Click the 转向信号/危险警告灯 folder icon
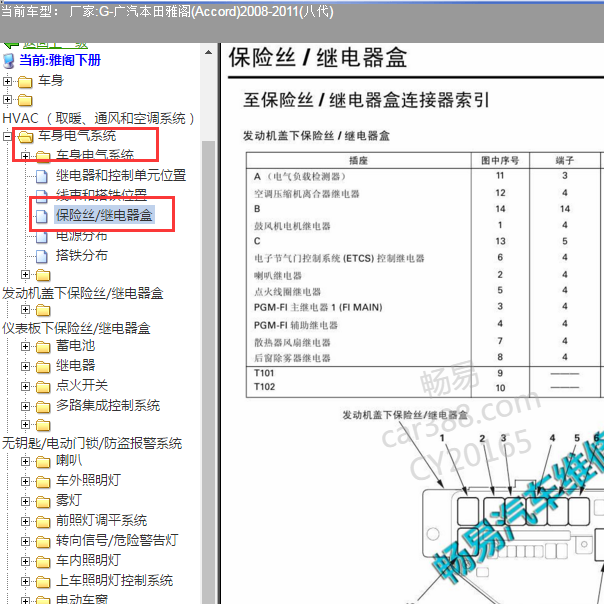 tap(43, 542)
